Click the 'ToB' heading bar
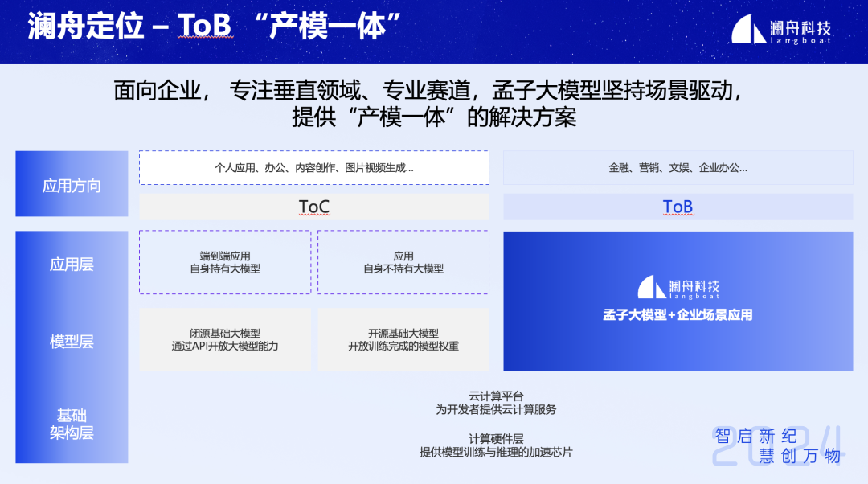The width and height of the screenshot is (868, 484). pyautogui.click(x=678, y=207)
